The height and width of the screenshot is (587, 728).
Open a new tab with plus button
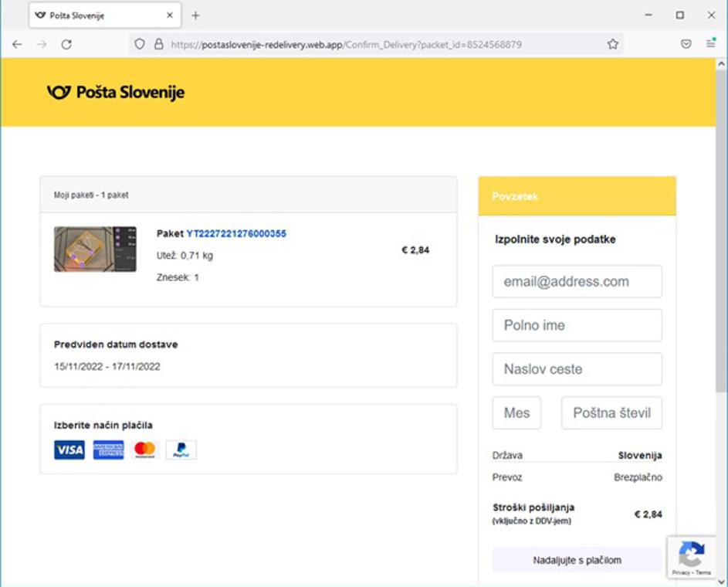[195, 15]
